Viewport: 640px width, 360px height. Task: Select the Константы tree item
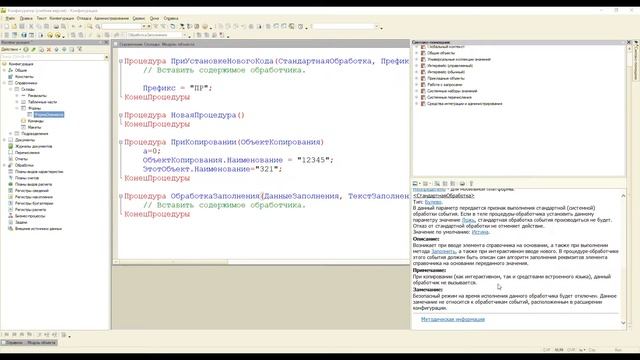click(24, 77)
